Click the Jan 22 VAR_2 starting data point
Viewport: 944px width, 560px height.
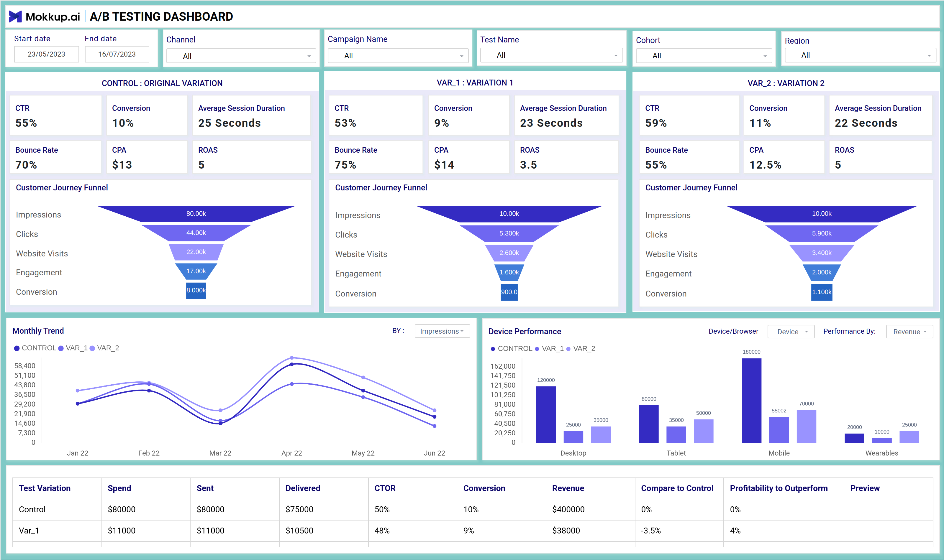[78, 391]
